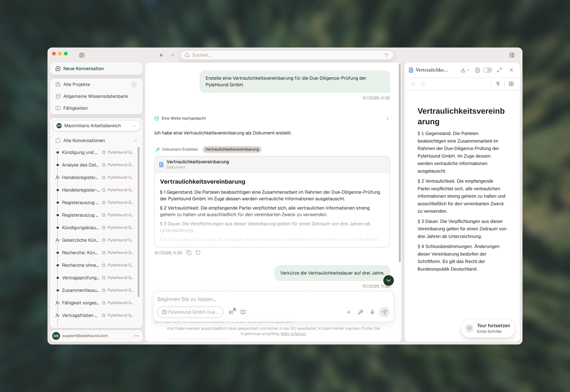Screen dimensions: 570x392
Task: Regenerate the assistant response
Action: 198,253
